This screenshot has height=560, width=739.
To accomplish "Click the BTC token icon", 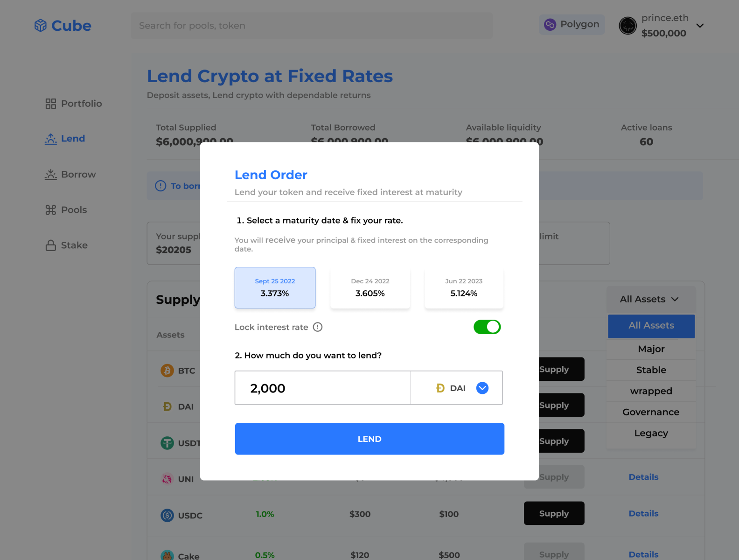I will pyautogui.click(x=167, y=370).
